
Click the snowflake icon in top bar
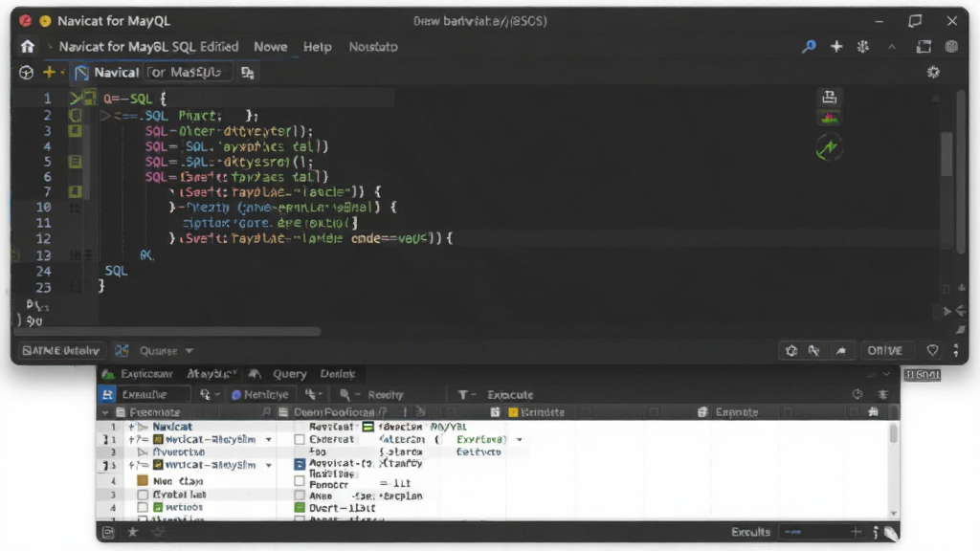[x=863, y=46]
